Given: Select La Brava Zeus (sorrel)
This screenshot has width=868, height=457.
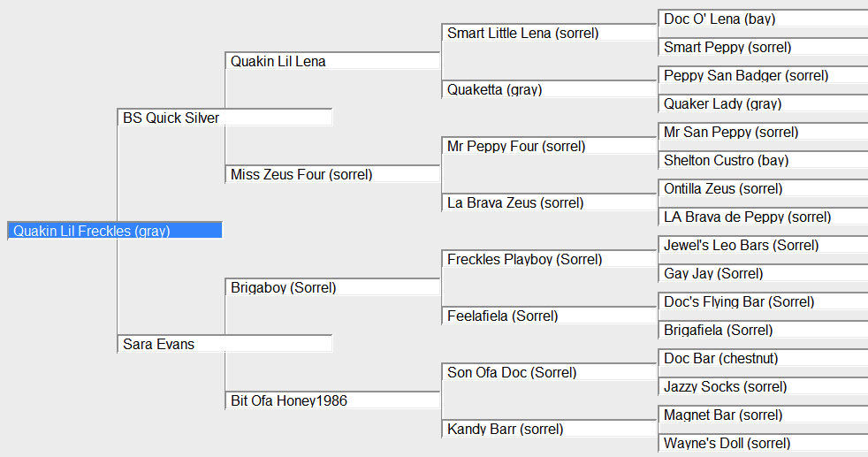Looking at the screenshot, I should (549, 202).
